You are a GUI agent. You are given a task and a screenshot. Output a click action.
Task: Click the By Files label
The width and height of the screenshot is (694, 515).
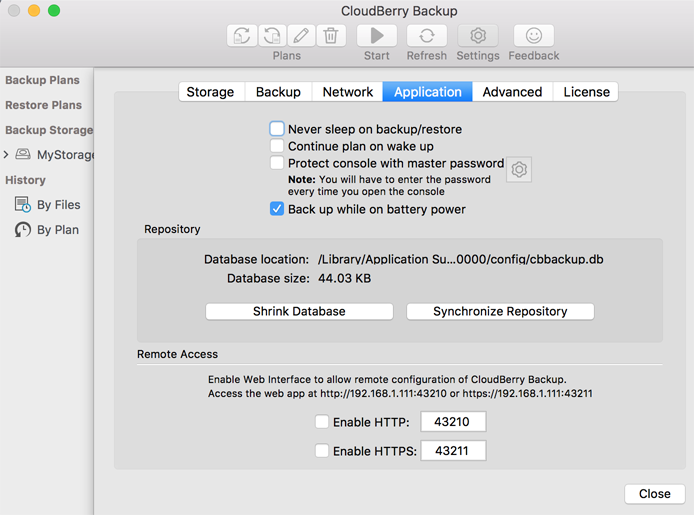pos(58,205)
